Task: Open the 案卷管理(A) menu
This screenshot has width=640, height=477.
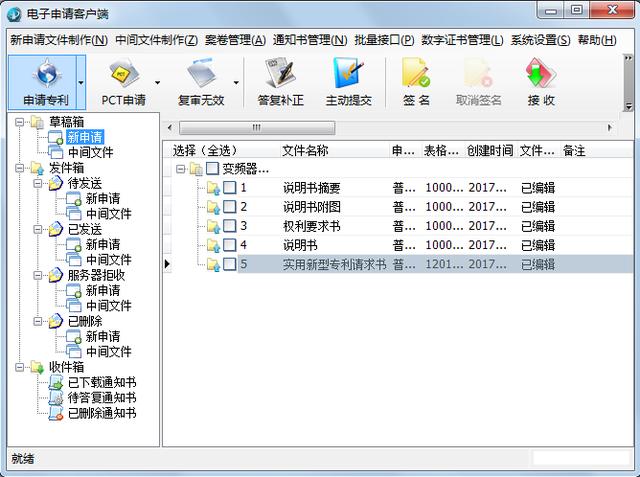Action: pyautogui.click(x=235, y=40)
